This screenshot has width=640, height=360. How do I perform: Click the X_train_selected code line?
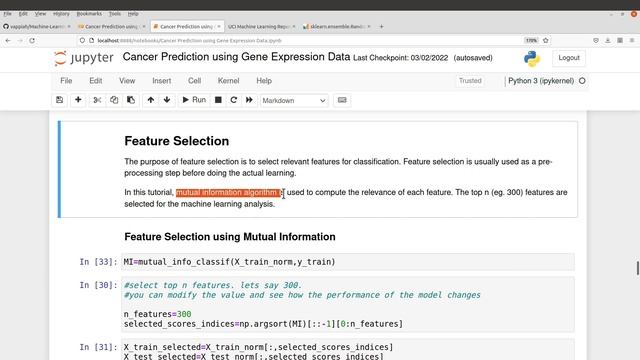tap(258, 347)
